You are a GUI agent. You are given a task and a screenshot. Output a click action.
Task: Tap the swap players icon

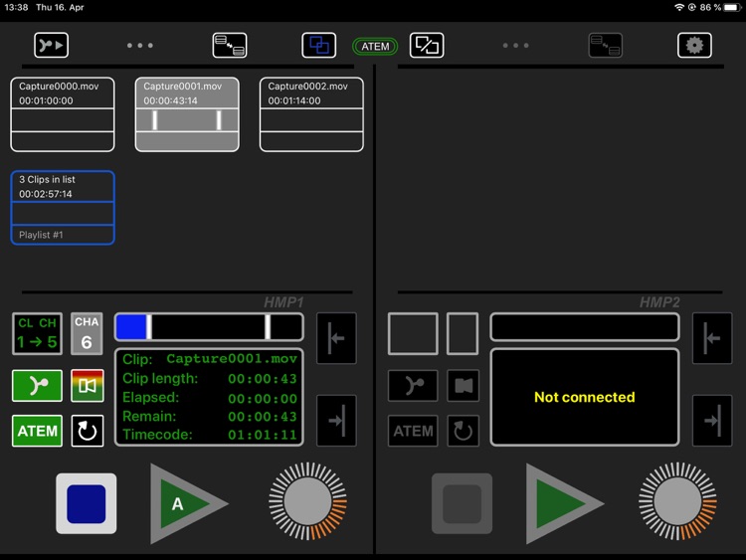click(x=427, y=45)
